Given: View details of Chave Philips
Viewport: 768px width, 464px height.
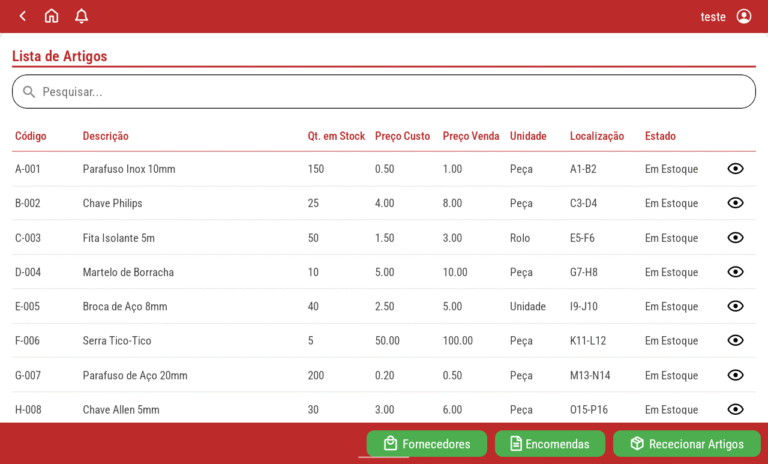Looking at the screenshot, I should click(x=735, y=203).
